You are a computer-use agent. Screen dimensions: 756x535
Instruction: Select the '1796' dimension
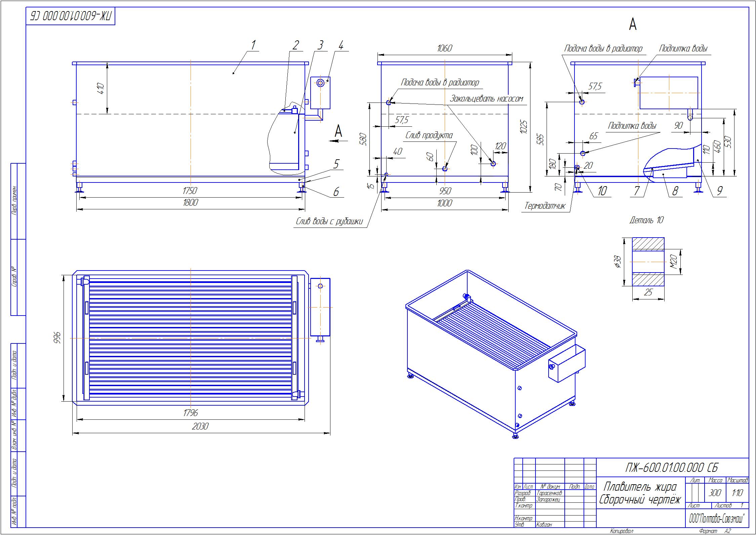click(191, 413)
